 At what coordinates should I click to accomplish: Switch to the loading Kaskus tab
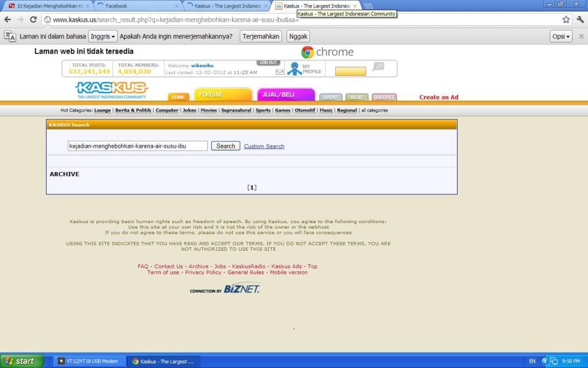pos(227,6)
